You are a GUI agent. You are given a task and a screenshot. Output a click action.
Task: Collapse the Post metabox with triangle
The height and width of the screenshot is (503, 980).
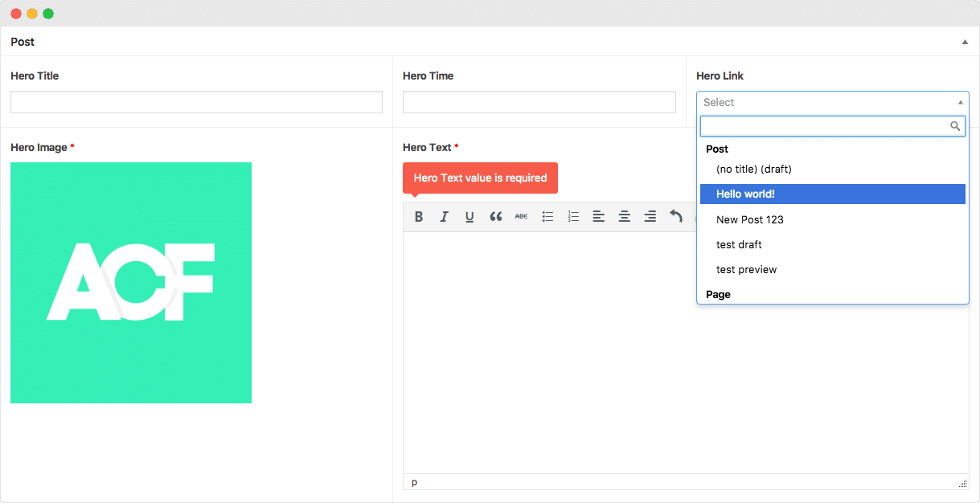pos(965,42)
